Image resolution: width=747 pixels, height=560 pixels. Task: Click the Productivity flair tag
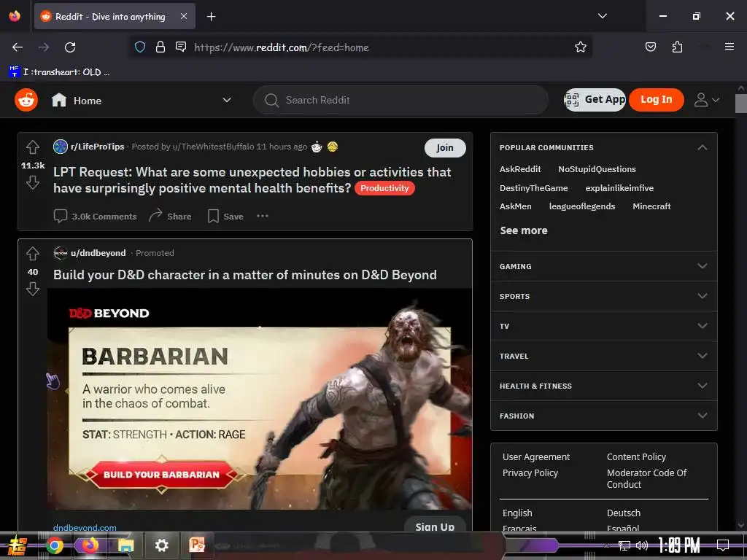[384, 188]
